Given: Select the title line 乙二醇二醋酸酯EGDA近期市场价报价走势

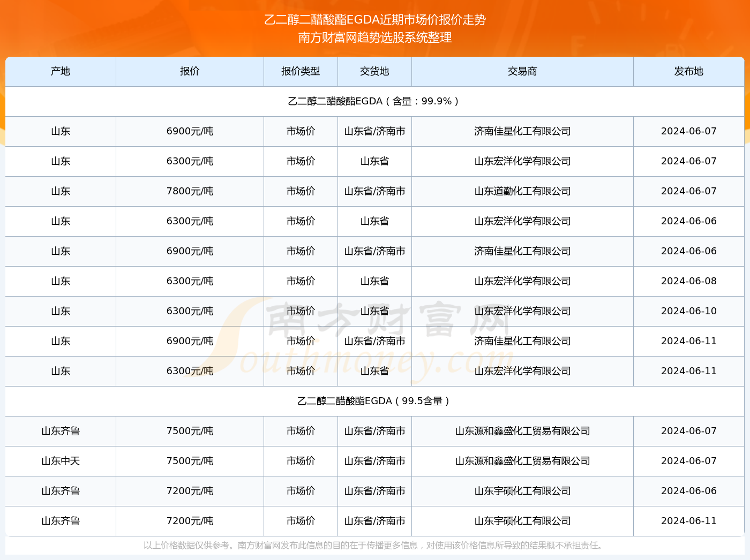Looking at the screenshot, I should click(375, 20).
